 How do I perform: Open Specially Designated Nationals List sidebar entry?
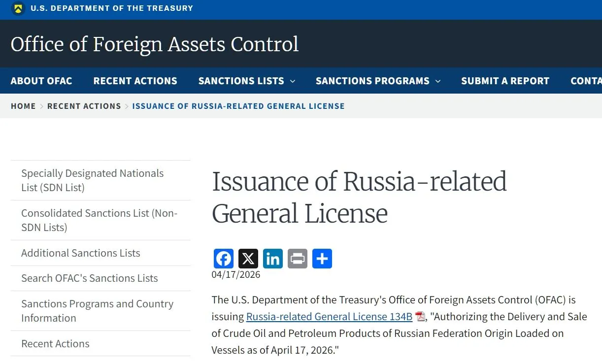point(92,180)
